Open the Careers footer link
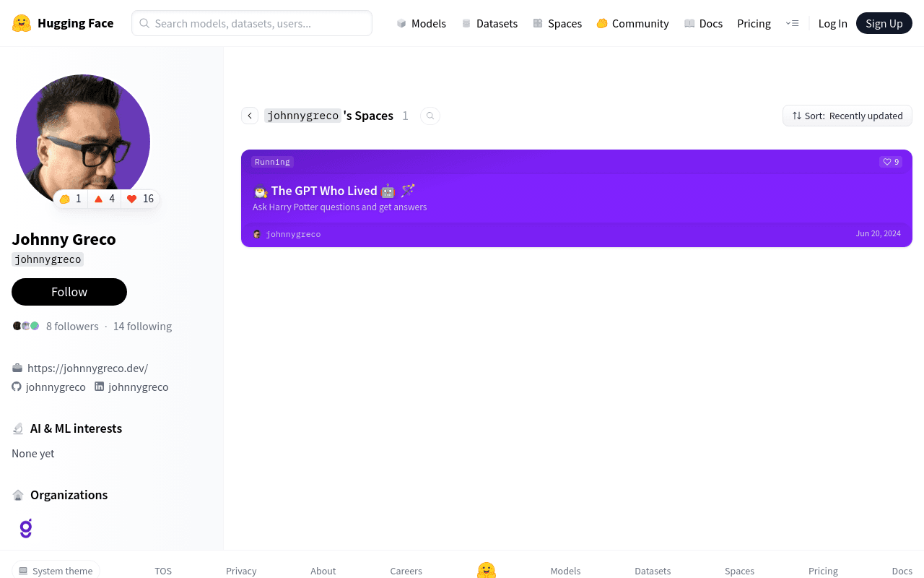924x578 pixels. pyautogui.click(x=406, y=571)
